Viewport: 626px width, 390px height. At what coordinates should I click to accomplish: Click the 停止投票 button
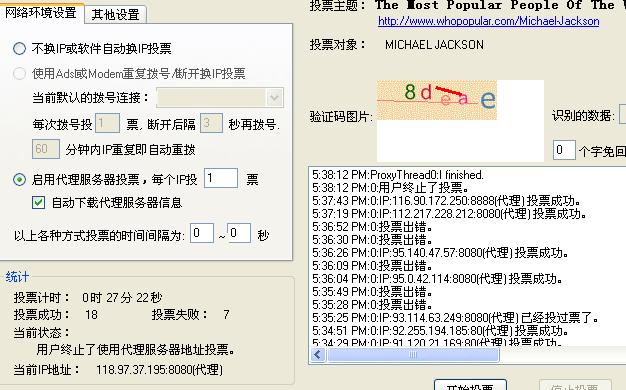pos(575,385)
